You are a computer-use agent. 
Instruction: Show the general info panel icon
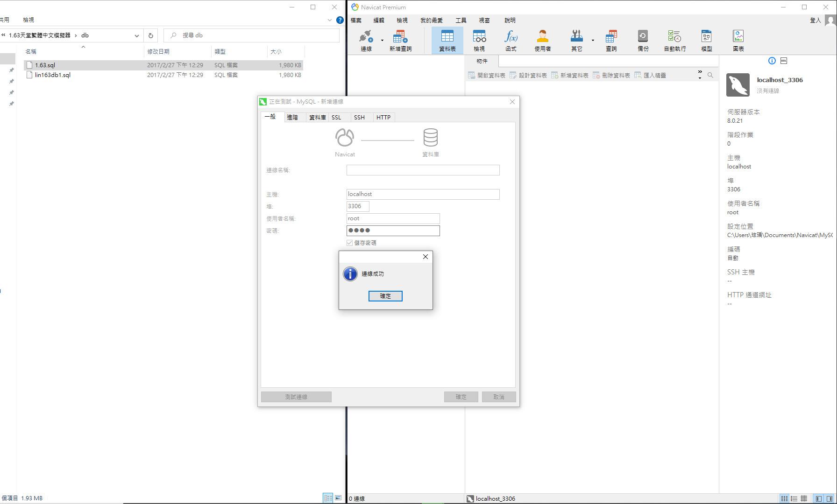[x=772, y=61]
